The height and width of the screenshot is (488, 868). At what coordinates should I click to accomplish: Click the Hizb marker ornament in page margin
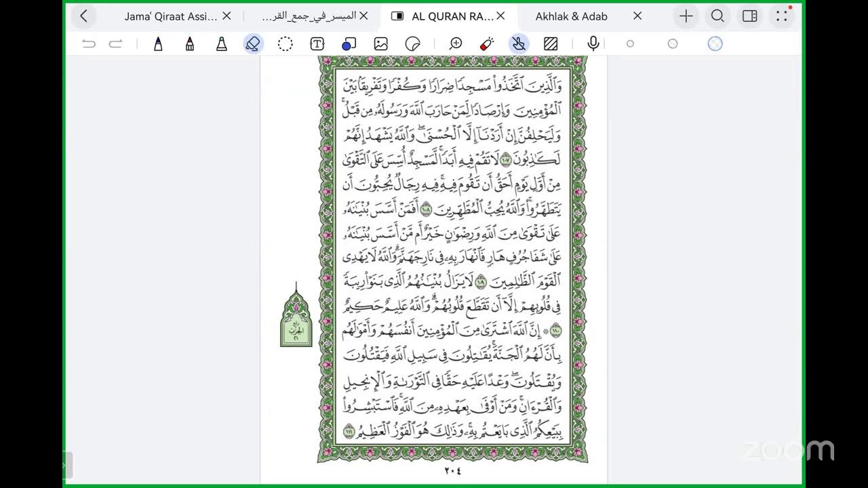point(296,316)
